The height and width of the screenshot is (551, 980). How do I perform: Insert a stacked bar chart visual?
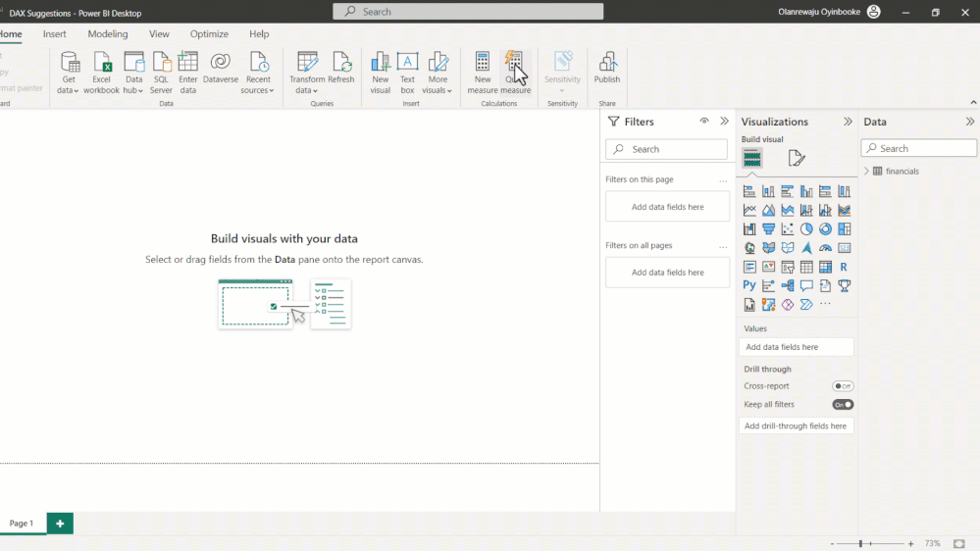click(749, 191)
